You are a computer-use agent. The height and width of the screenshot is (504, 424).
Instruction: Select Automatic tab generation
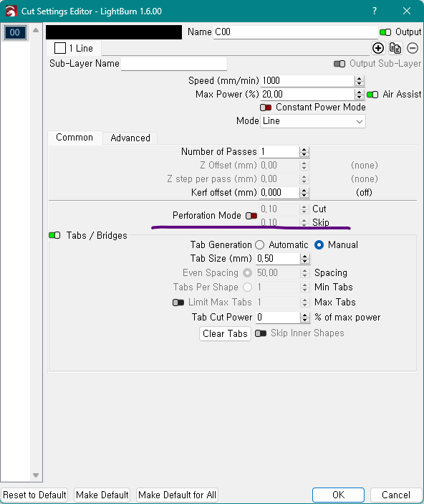tap(259, 245)
